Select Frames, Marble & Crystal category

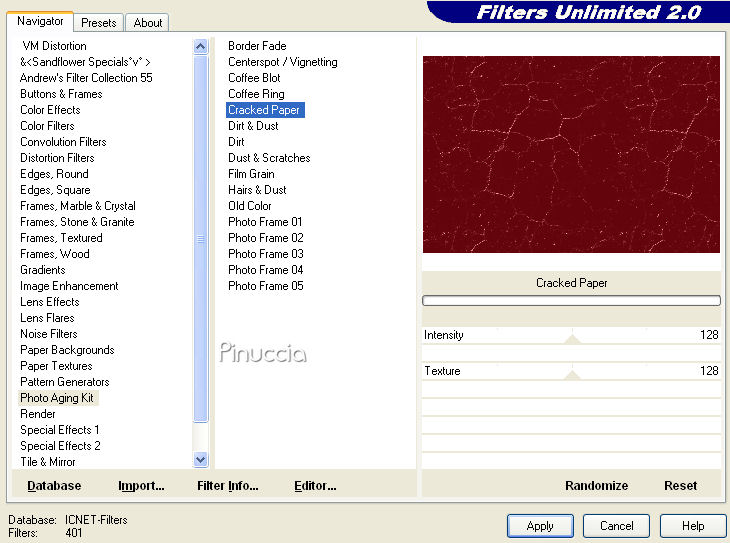(x=78, y=206)
